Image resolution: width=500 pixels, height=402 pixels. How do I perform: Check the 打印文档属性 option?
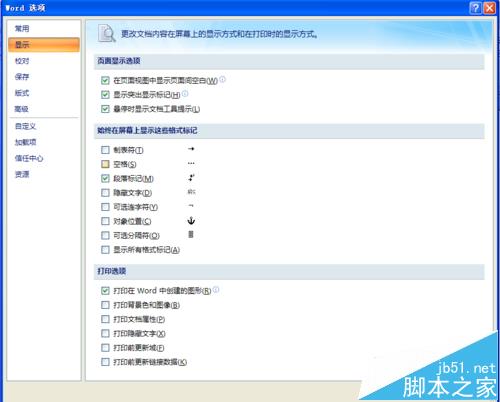(105, 319)
